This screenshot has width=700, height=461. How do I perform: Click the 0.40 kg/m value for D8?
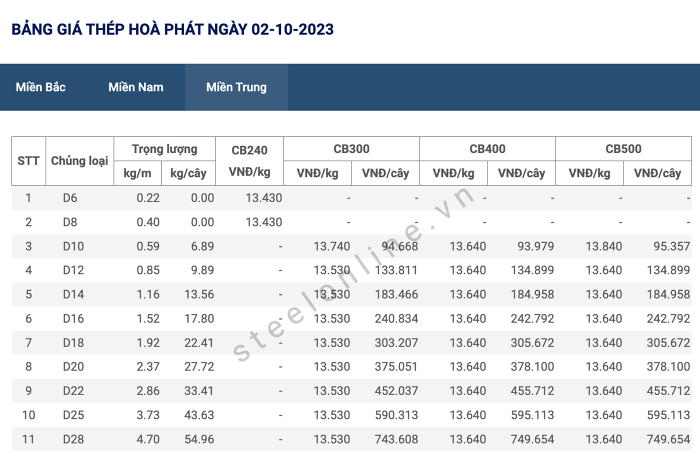[148, 222]
